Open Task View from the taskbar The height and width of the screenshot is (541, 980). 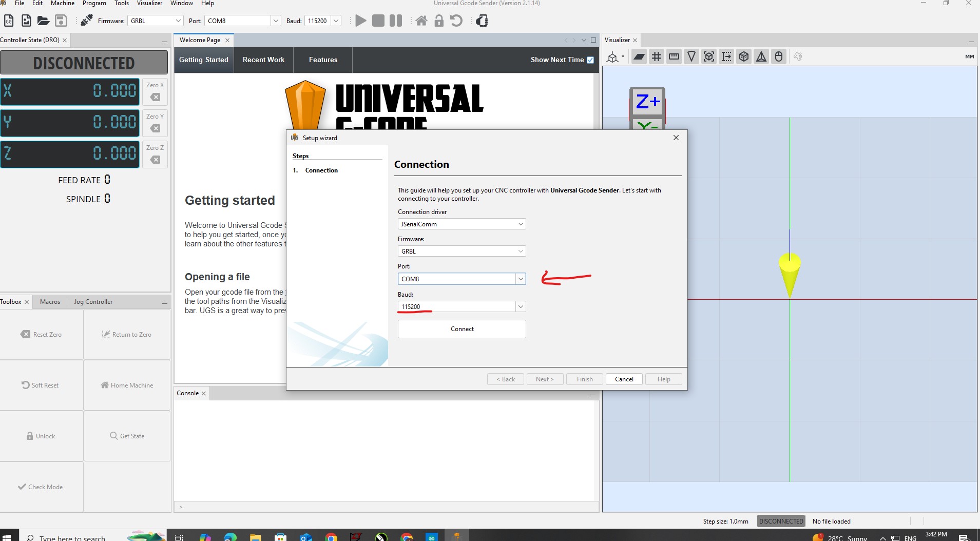(179, 537)
